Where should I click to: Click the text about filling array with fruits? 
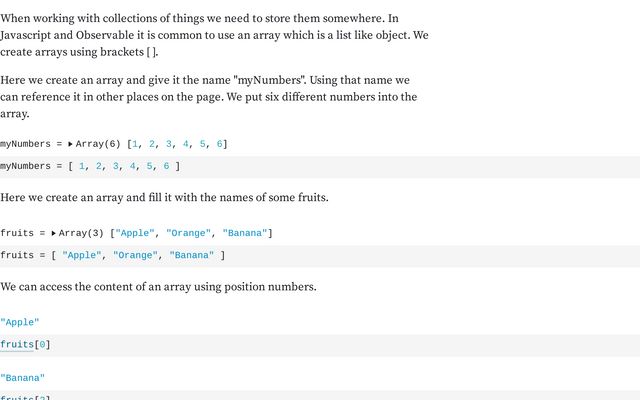(164, 198)
